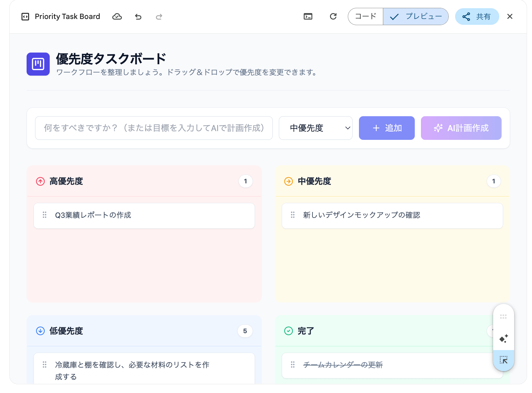Click the redo arrow icon
532x393 pixels.
(x=159, y=17)
